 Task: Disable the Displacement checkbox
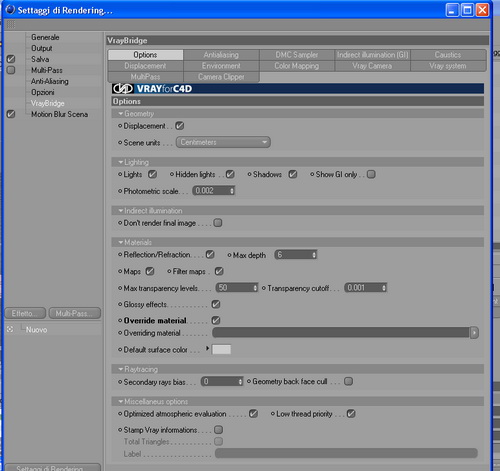point(180,126)
